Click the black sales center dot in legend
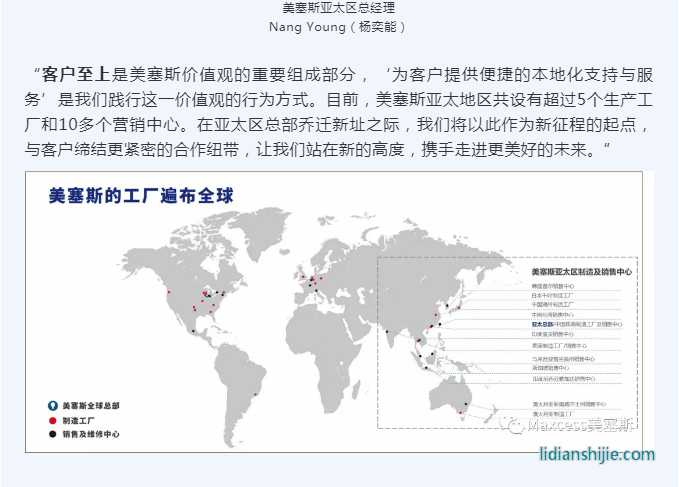This screenshot has height=487, width=679. coord(52,434)
